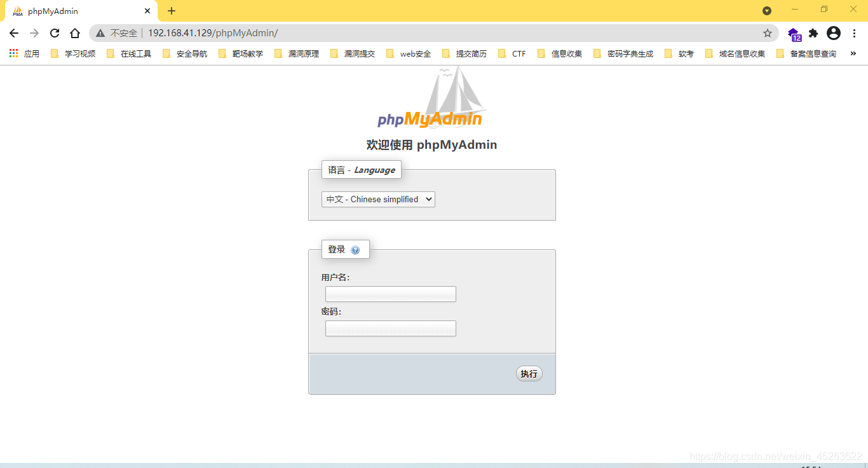
Task: Open the 密码字典生成 bookmark folder
Action: pyautogui.click(x=623, y=54)
